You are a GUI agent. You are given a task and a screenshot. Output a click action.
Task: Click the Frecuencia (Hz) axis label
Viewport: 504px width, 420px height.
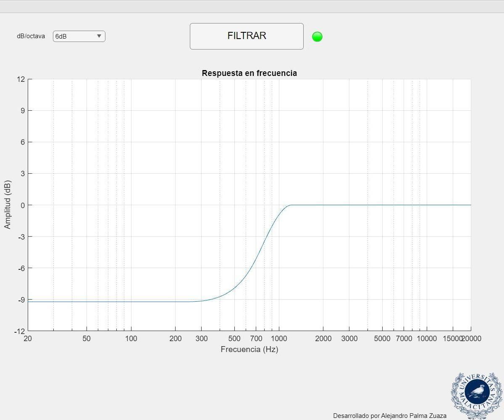(x=249, y=349)
